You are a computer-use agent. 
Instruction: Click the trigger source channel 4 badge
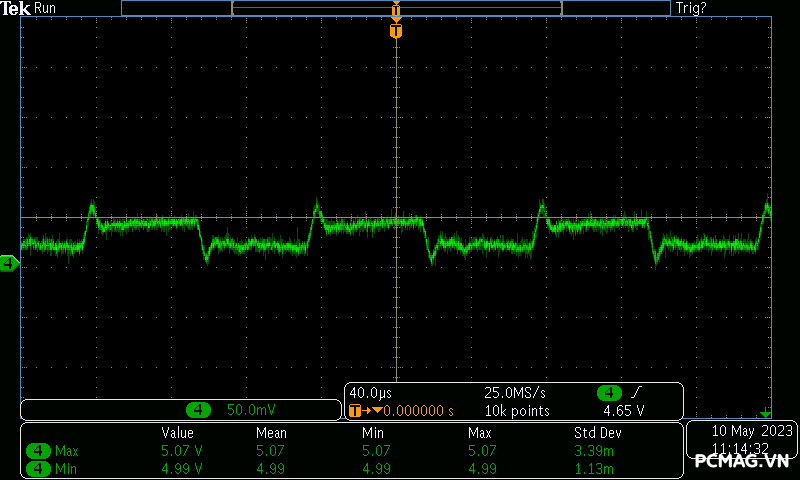(609, 392)
